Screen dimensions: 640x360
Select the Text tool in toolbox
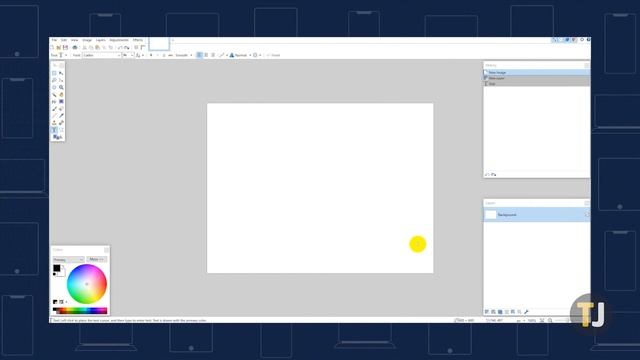(x=54, y=130)
